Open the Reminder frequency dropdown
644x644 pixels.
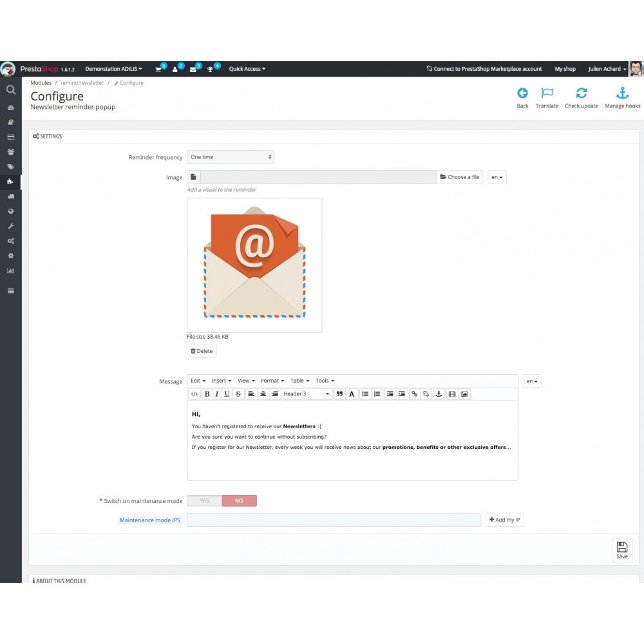[231, 157]
